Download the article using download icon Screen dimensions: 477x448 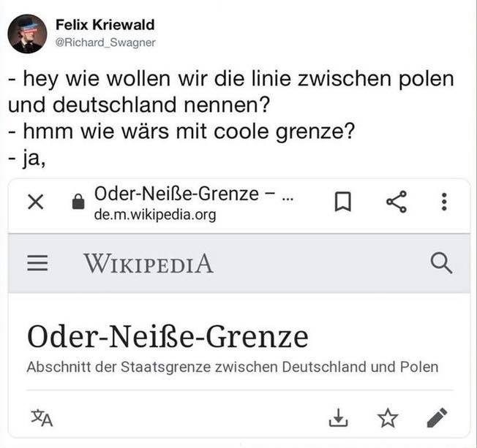[337, 418]
